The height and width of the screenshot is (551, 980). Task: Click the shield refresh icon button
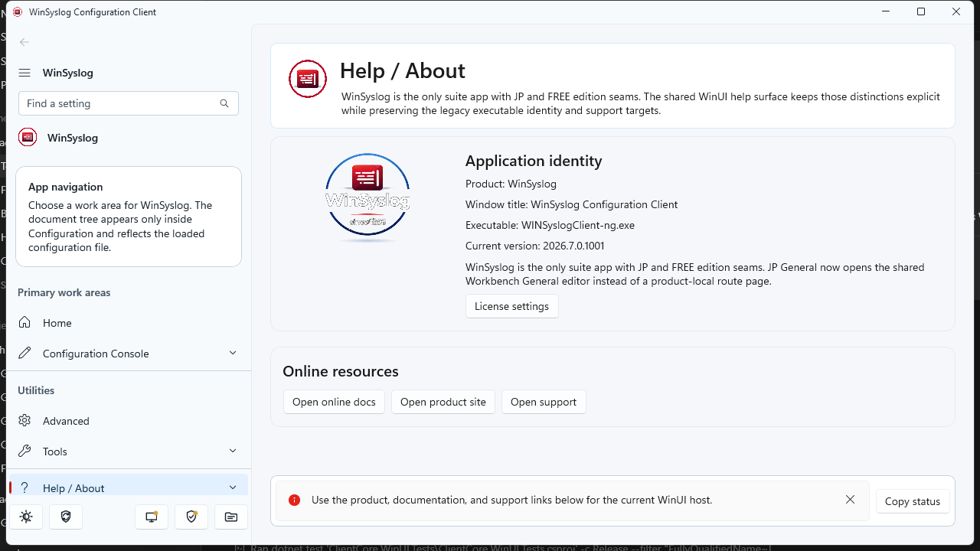click(66, 517)
